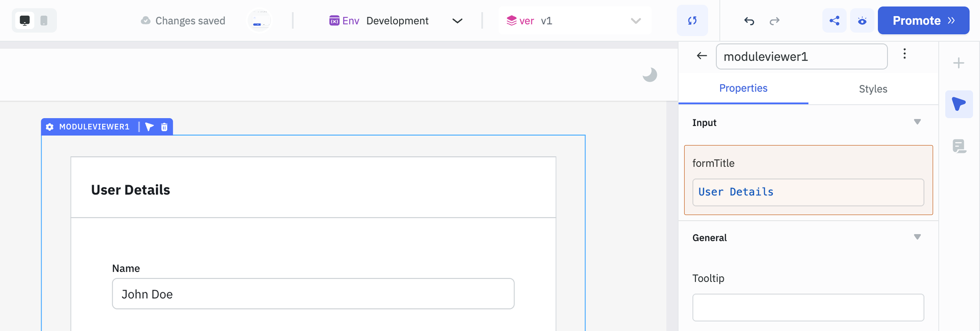Undo the last change
Image resolution: width=980 pixels, height=331 pixels.
749,21
